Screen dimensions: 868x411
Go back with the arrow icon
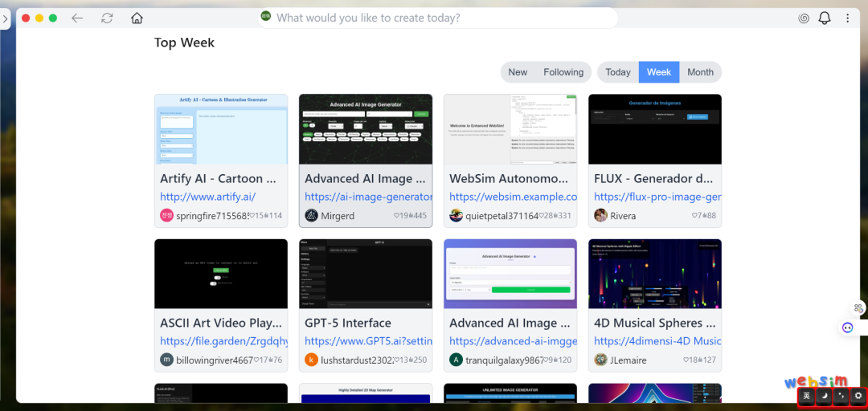click(x=77, y=18)
